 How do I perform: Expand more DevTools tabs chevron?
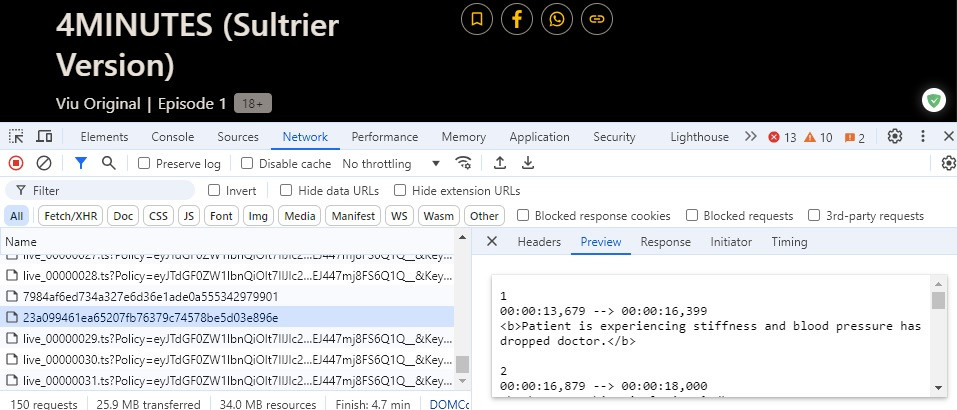(750, 137)
